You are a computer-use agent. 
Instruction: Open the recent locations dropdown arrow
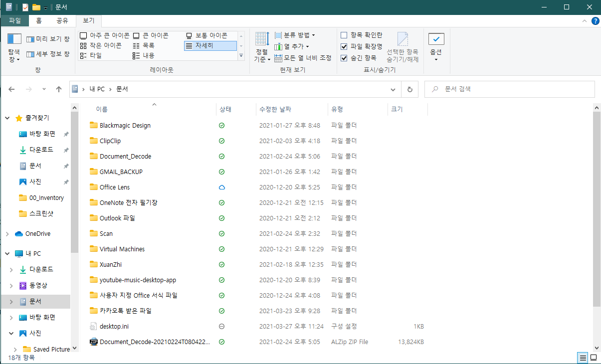44,89
